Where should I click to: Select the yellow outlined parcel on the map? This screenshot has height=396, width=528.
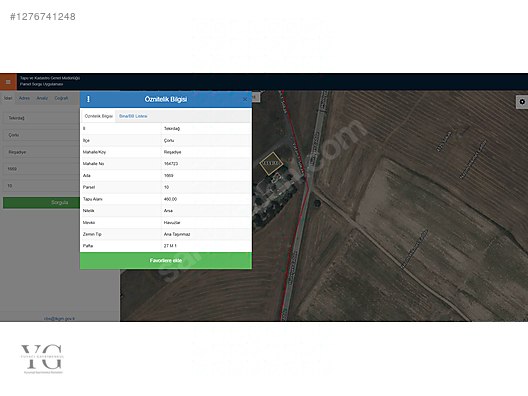tap(271, 163)
